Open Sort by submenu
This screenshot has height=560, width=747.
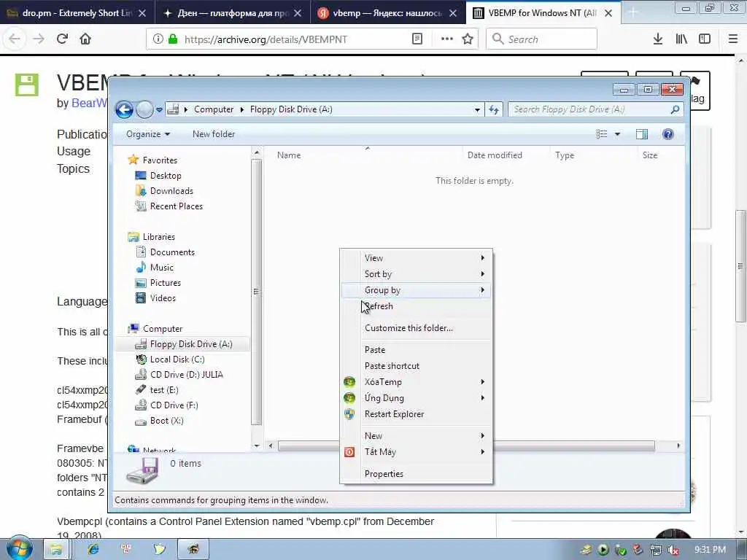point(417,274)
